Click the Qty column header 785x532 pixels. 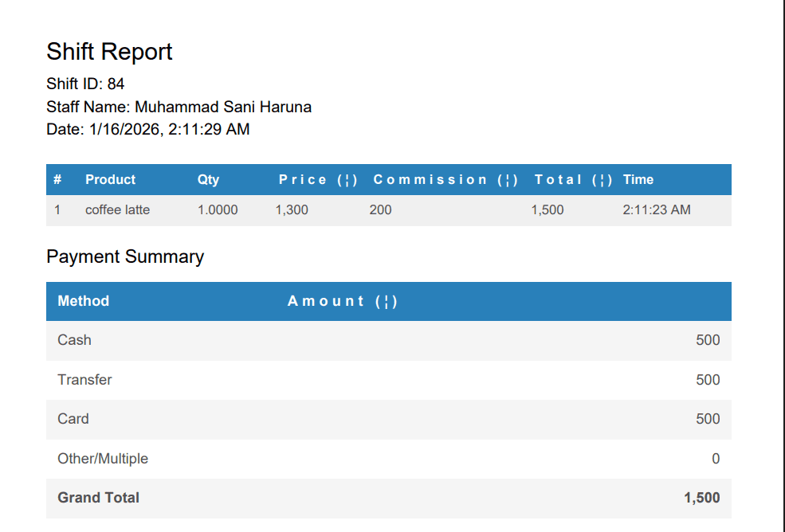click(208, 180)
